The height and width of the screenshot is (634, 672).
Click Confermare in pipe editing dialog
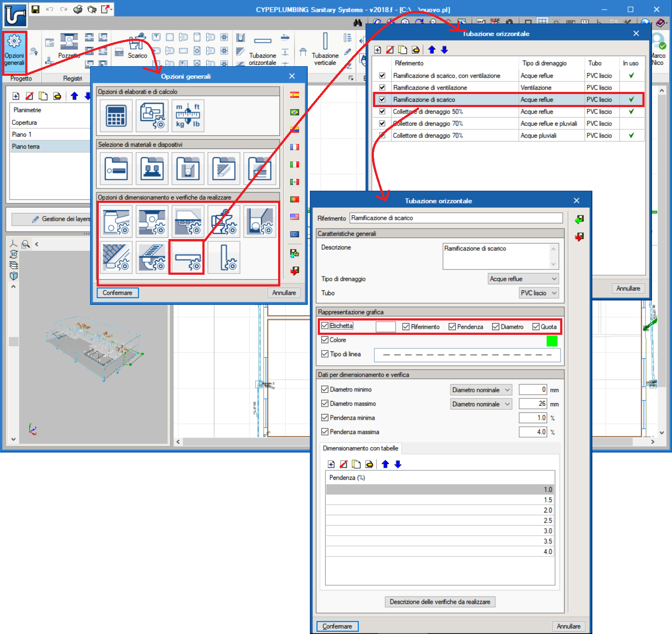click(337, 626)
